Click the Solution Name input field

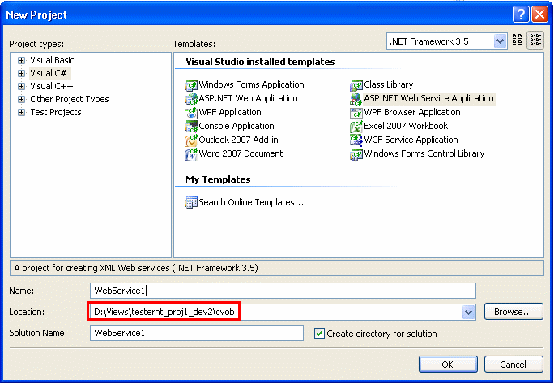[197, 333]
